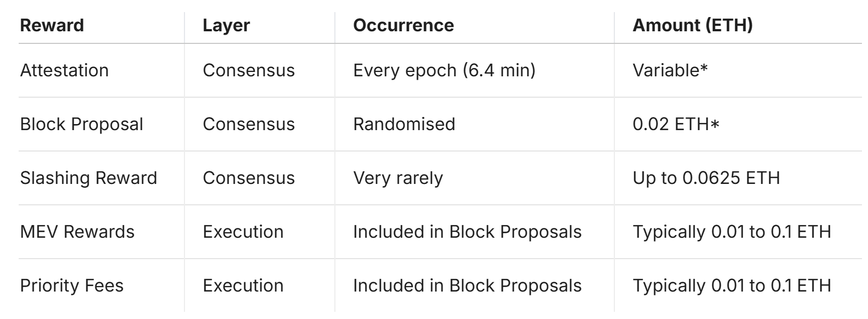This screenshot has height=319, width=868.
Task: Select the Variable* amount cell
Action: click(670, 71)
